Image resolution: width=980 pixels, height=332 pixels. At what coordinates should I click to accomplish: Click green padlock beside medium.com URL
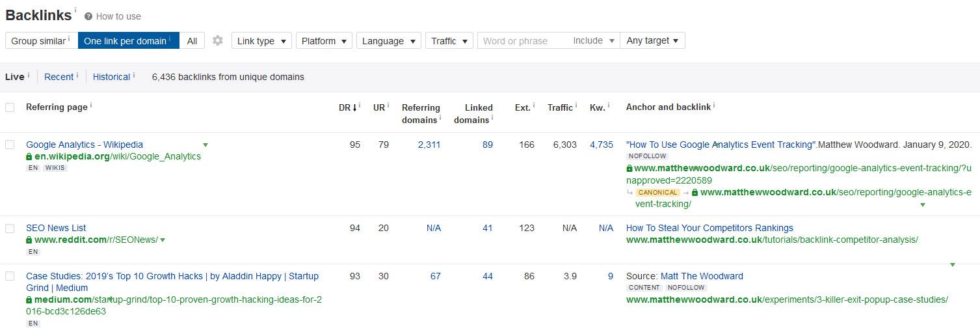tap(29, 300)
